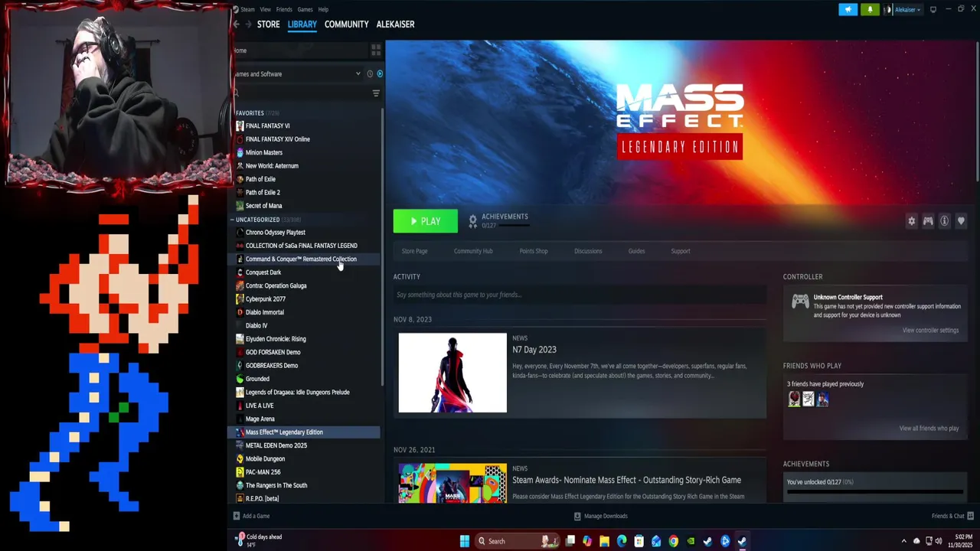
Task: Switch to the STORE tab
Action: pos(268,24)
